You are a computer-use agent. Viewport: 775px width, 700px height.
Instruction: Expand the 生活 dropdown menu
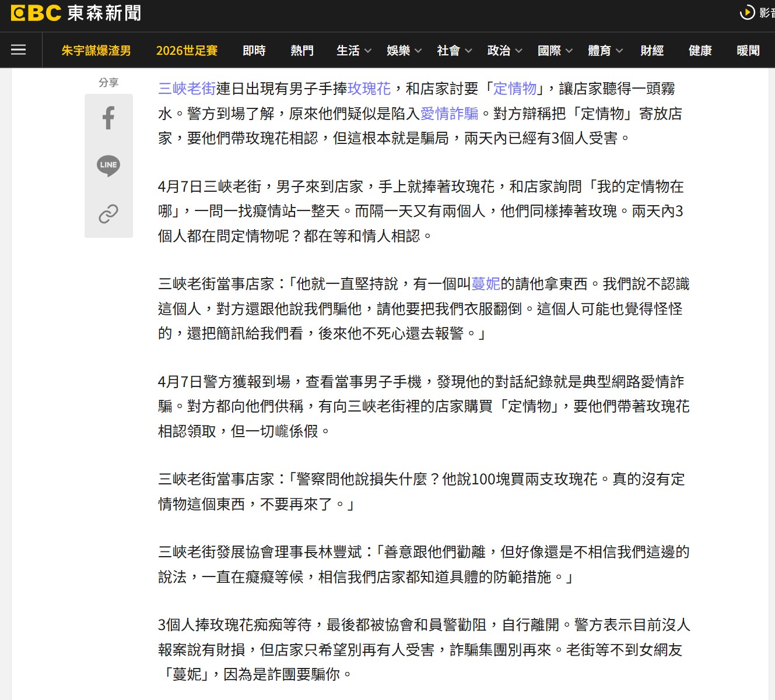click(354, 51)
